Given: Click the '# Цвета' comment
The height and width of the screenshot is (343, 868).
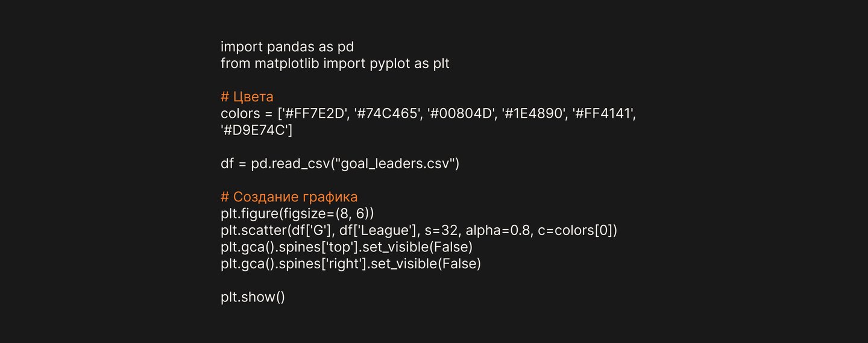Looking at the screenshot, I should (247, 97).
